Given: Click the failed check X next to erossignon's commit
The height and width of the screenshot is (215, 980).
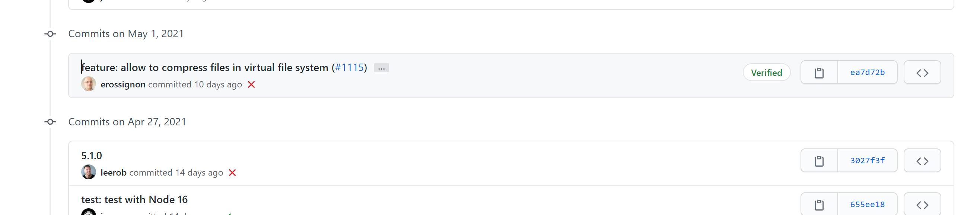Looking at the screenshot, I should coord(251,85).
